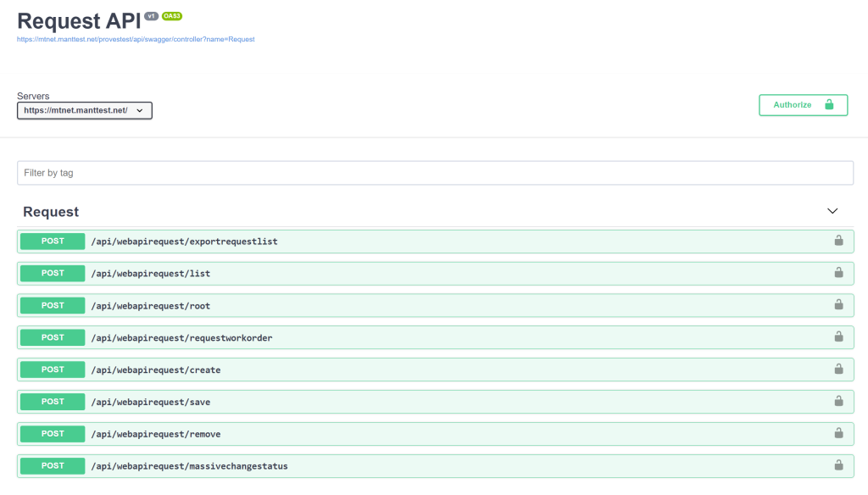
Task: Click the Filter by tag input field
Action: [435, 173]
